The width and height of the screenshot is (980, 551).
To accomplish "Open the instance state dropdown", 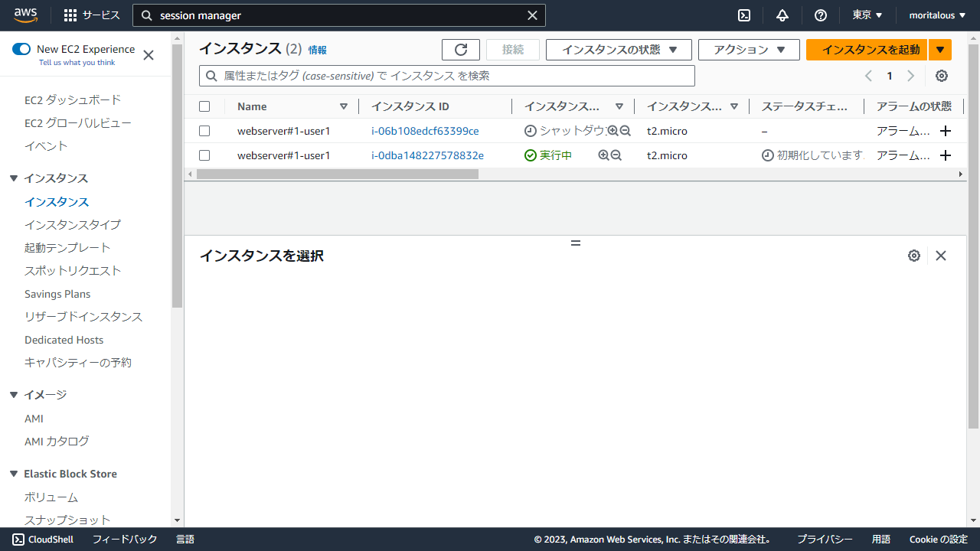I will [619, 50].
